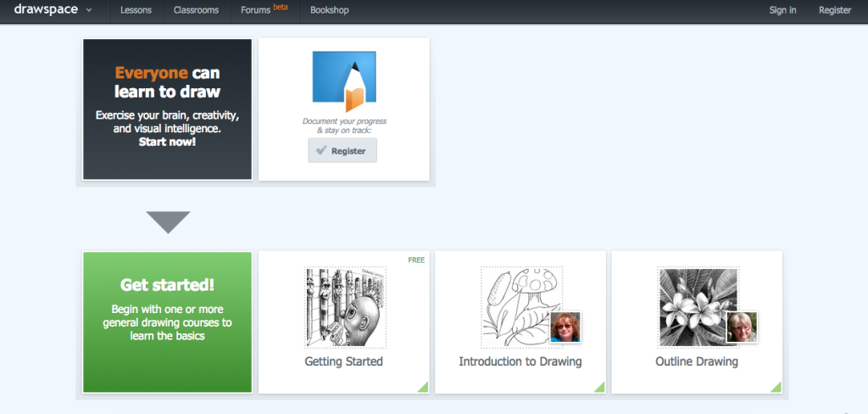The height and width of the screenshot is (414, 868).
Task: Click Register in the top bar
Action: click(x=835, y=10)
